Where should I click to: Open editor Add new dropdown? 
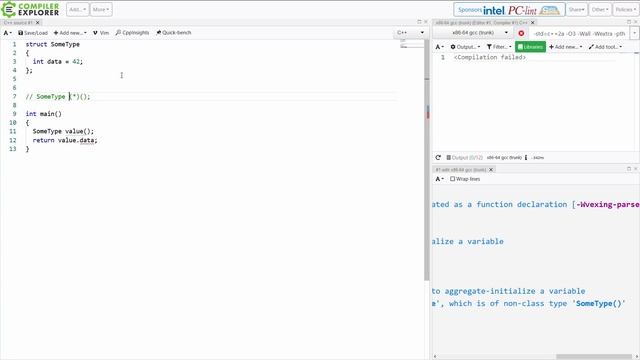pos(70,33)
